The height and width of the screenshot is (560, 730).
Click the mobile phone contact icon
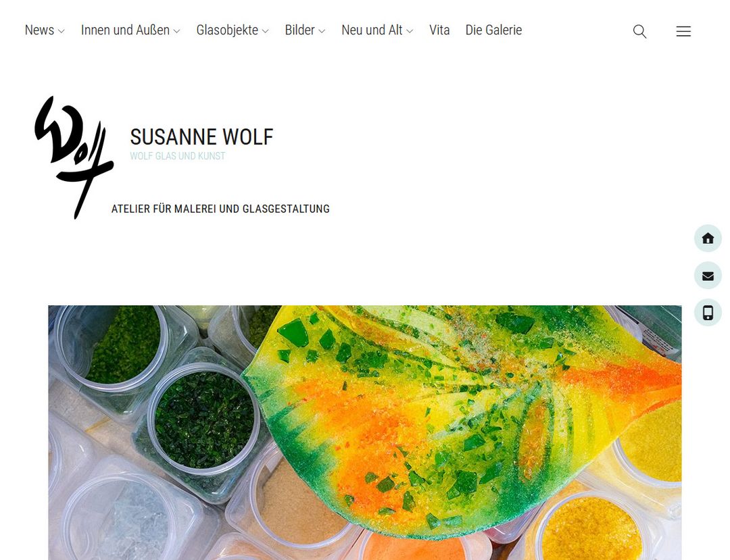click(x=708, y=313)
